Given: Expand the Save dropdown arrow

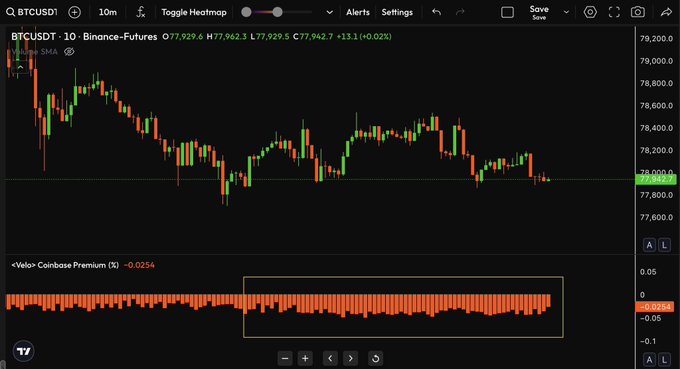Looking at the screenshot, I should [566, 12].
